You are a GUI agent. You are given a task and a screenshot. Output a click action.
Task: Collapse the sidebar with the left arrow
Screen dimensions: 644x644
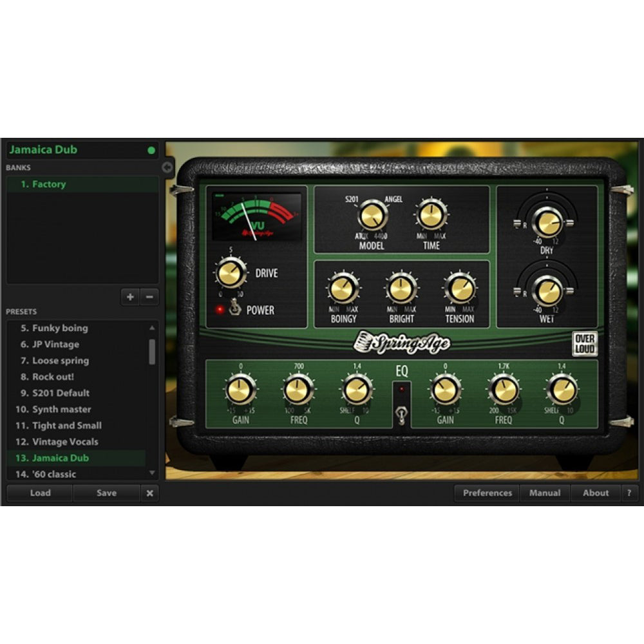point(166,166)
